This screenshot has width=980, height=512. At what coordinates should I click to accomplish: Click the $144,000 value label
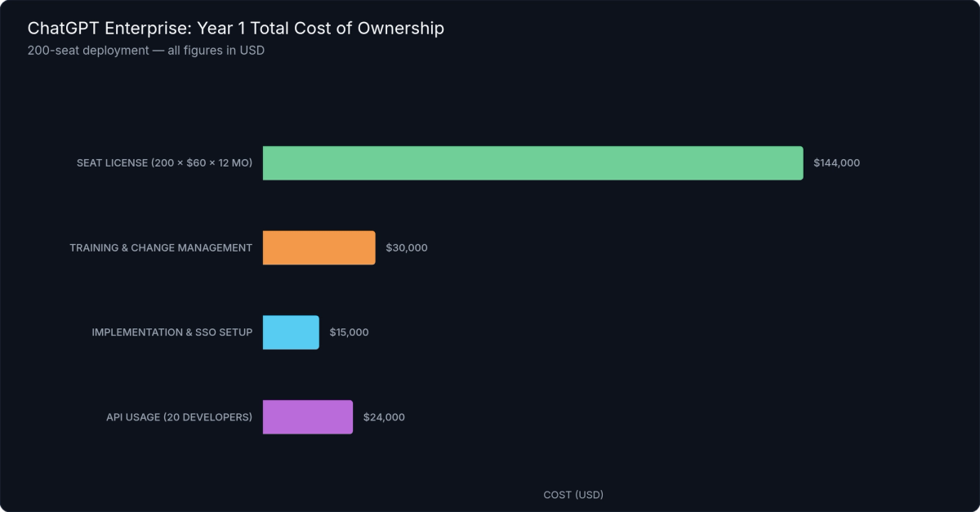click(835, 163)
